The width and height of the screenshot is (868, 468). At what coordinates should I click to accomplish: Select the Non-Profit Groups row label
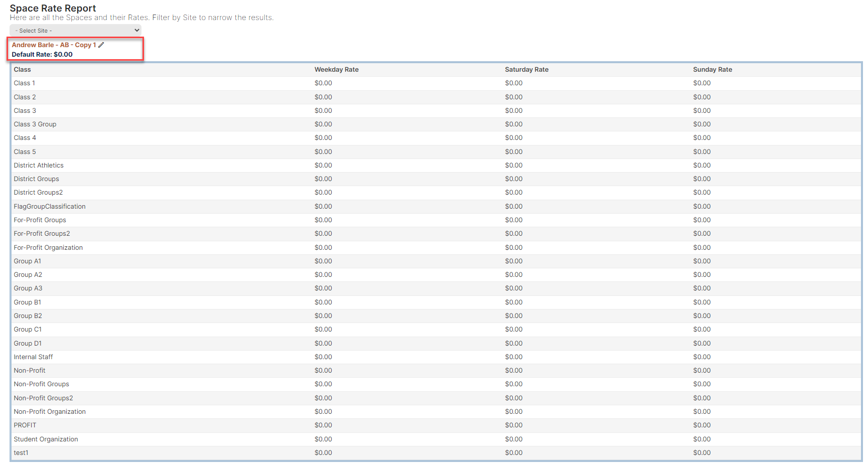click(41, 384)
